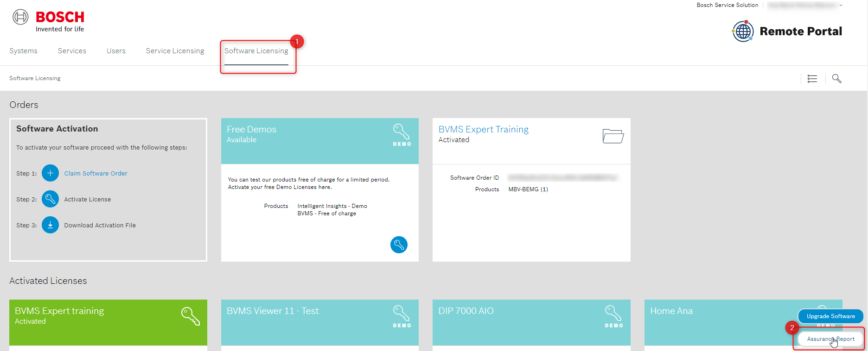Expand the user account dropdown arrow
The width and height of the screenshot is (868, 351).
tap(841, 5)
